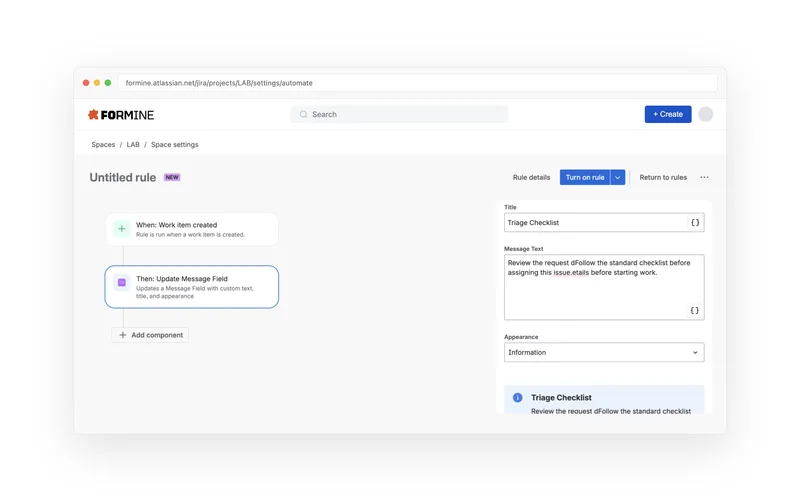
Task: Insert smart value in Title field
Action: 694,222
